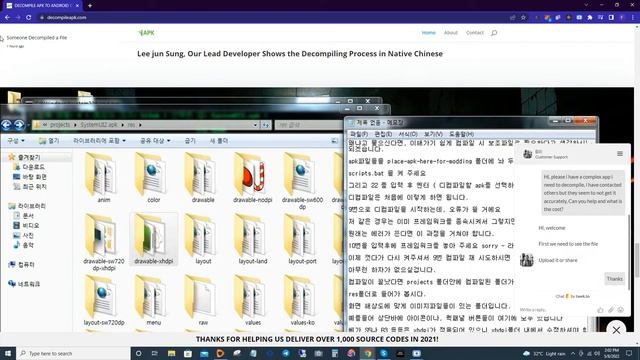Share this page via toolbar share icon

click(x=513, y=18)
